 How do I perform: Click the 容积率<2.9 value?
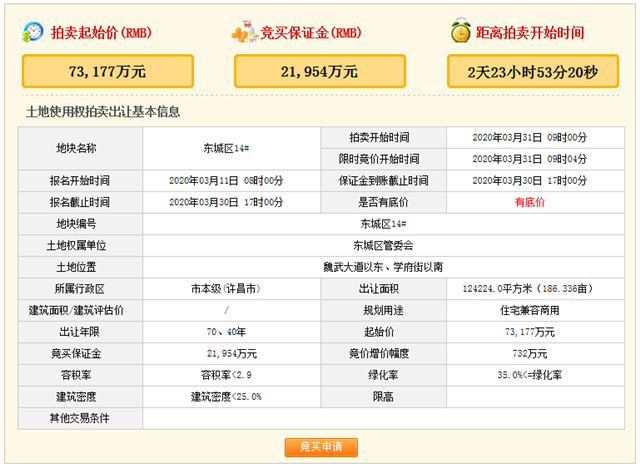click(226, 376)
